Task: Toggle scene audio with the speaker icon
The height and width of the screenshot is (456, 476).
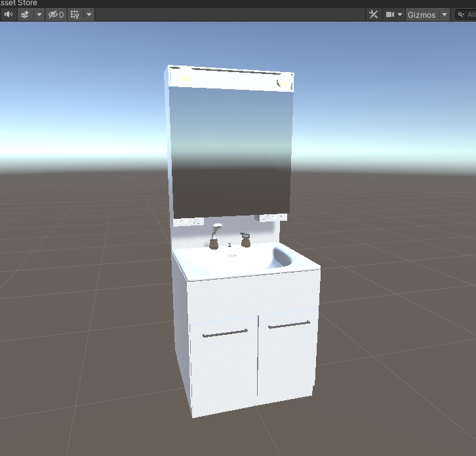Action: (x=9, y=14)
